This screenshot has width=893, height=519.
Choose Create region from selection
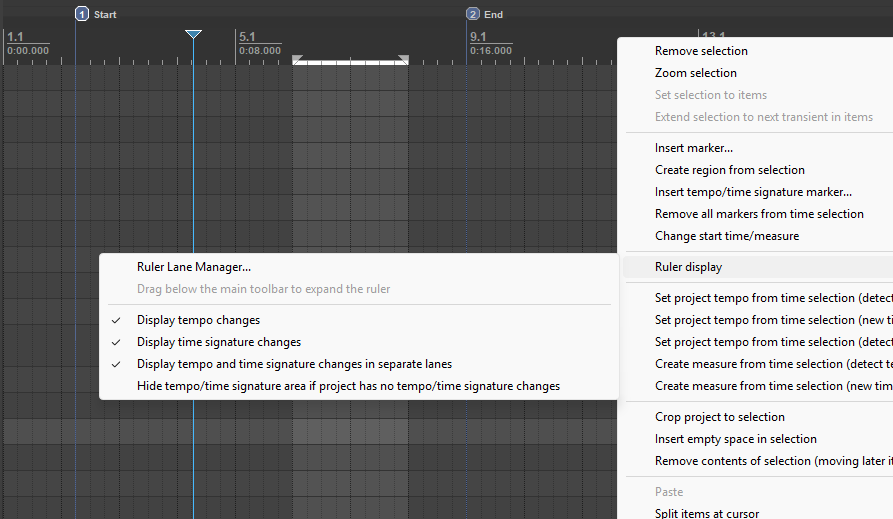pos(729,170)
